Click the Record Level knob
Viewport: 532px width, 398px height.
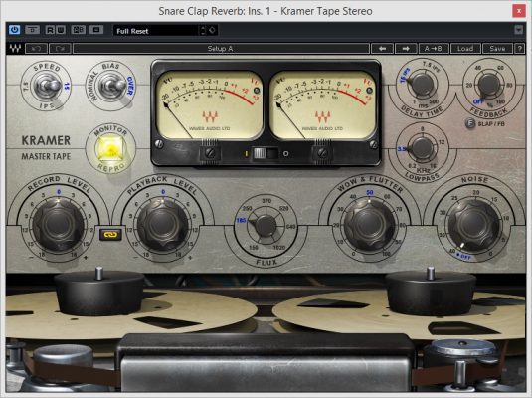tap(58, 225)
